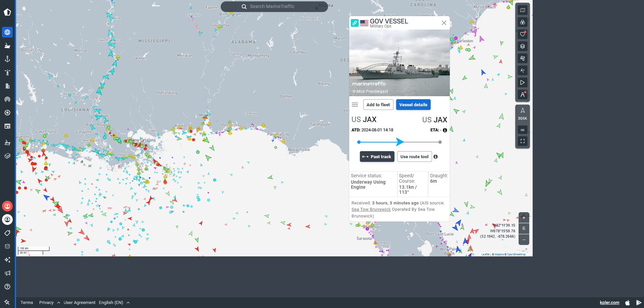Visit the kpler.com link
Viewport: 644px width, 308px height.
609,303
